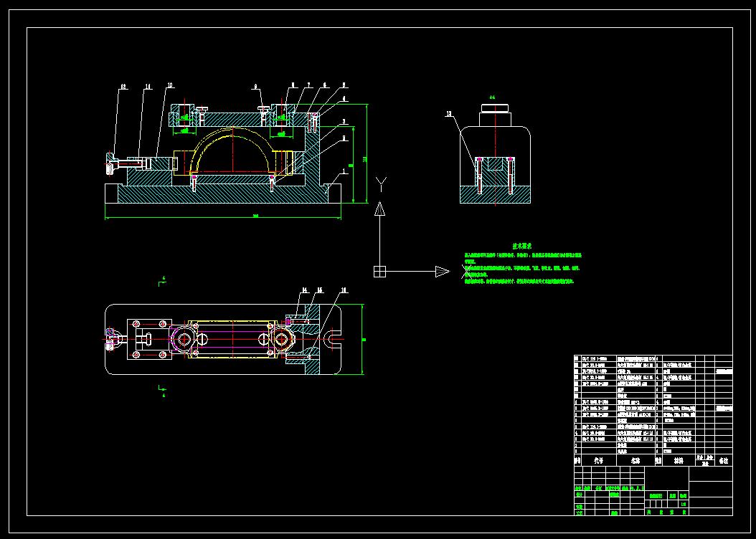The height and width of the screenshot is (539, 756).
Task: Click the UCS X-axis arrowhead
Action: click(442, 272)
